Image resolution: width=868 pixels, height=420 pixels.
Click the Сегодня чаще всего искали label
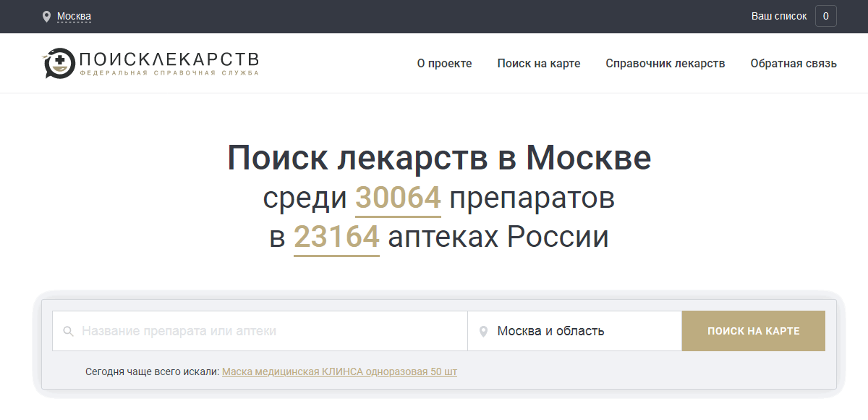pyautogui.click(x=152, y=371)
